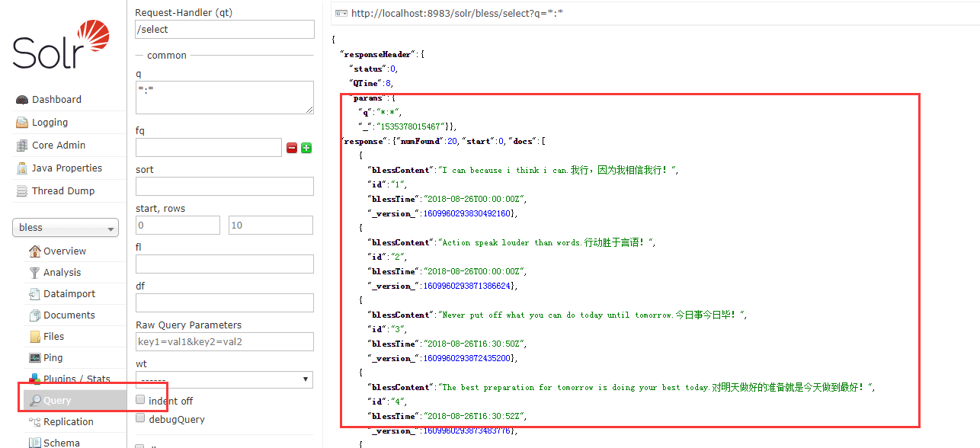Add another fq filter with green plus
The image size is (980, 448).
306,148
